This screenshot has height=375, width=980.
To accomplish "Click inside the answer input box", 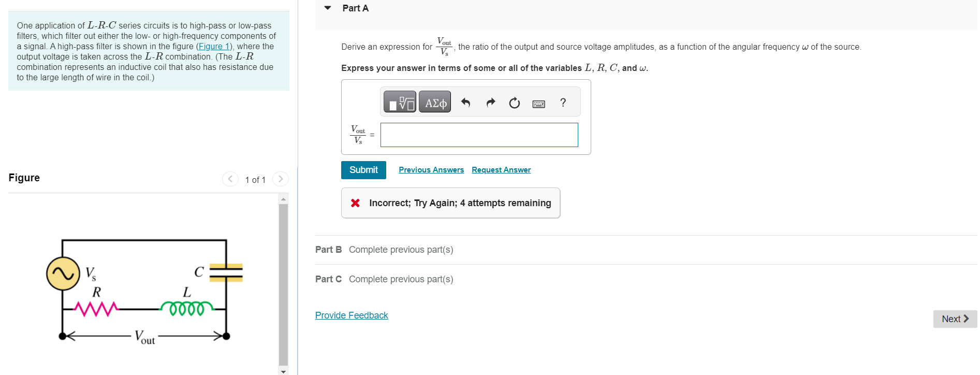I will coord(478,135).
